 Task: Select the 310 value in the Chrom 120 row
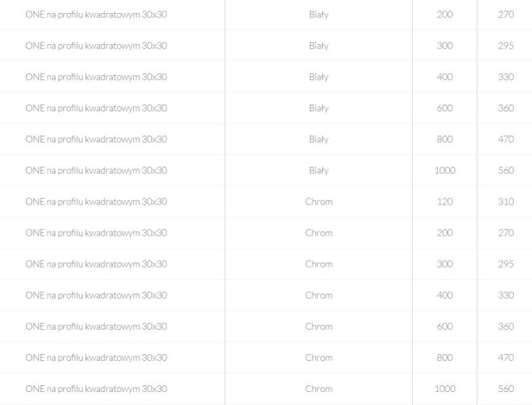[x=505, y=202]
